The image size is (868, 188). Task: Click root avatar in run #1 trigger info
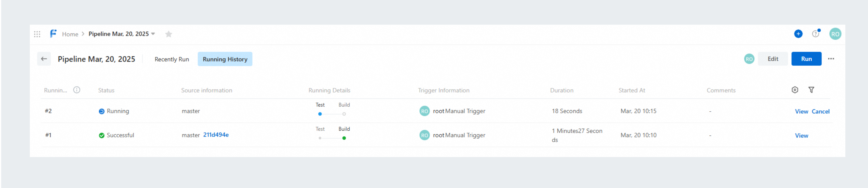424,135
